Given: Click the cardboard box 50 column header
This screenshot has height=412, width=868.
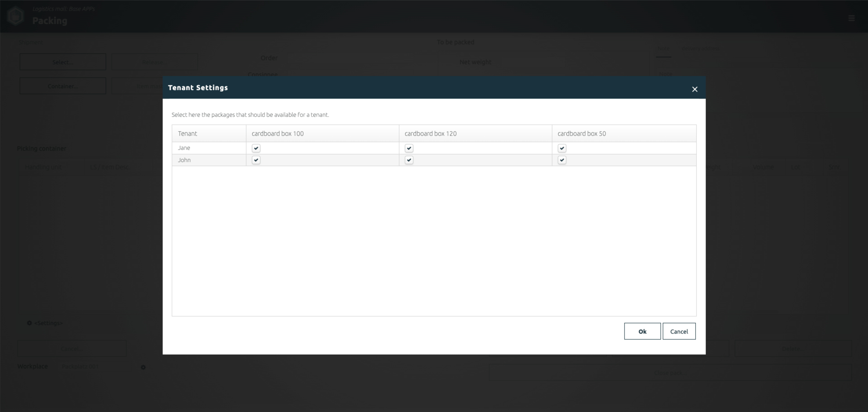Looking at the screenshot, I should tap(624, 134).
